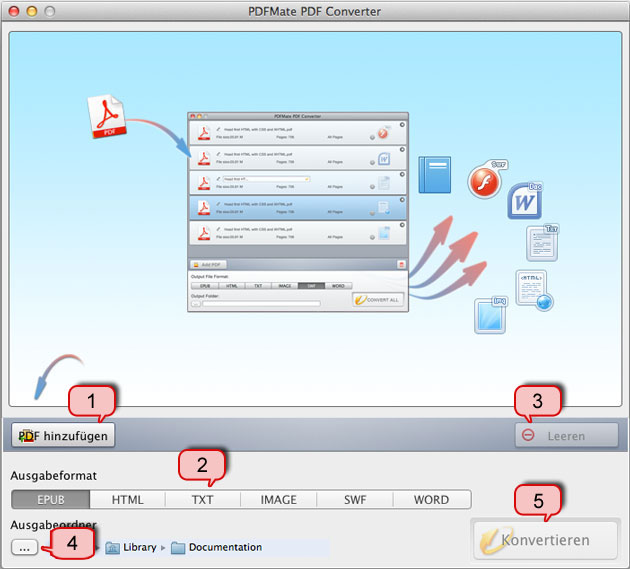The width and height of the screenshot is (630, 569).
Task: Click the PDF hinzufügen button
Action: pyautogui.click(x=63, y=436)
